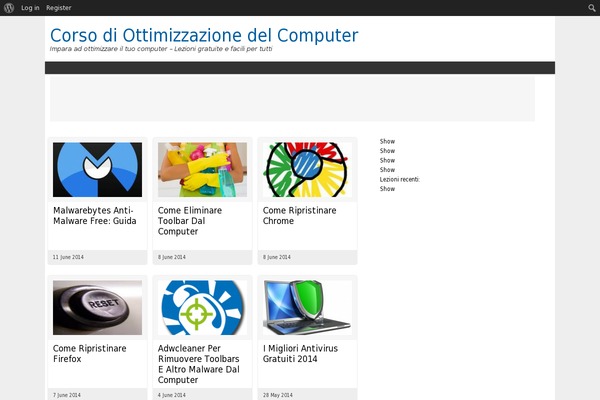Click the 7 June 2014 date
This screenshot has height=400, width=600.
tap(67, 395)
